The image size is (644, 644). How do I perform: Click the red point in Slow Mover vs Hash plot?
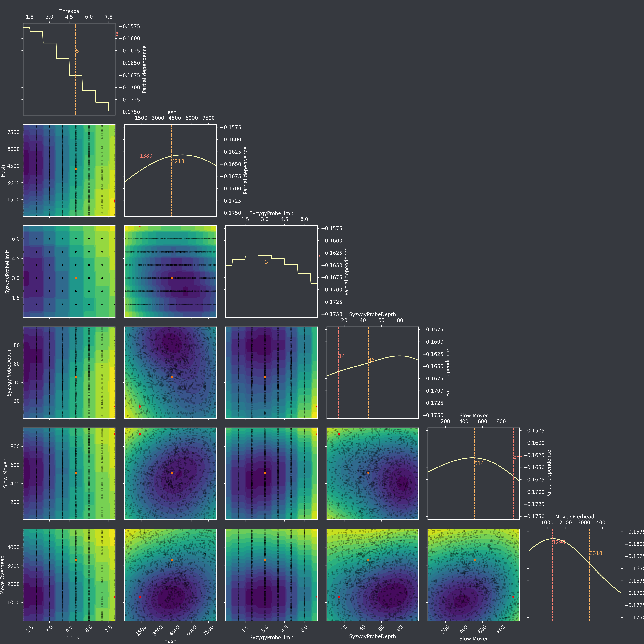tap(140, 434)
